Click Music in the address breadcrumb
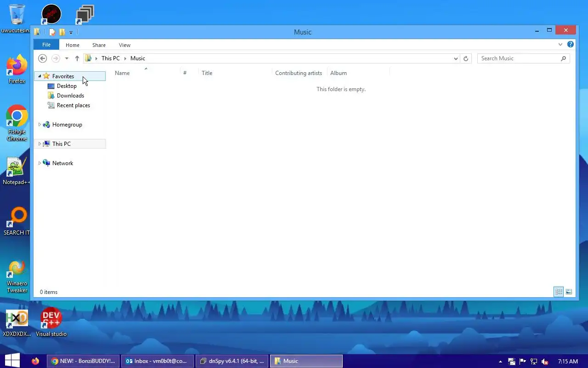588x368 pixels. pos(138,58)
